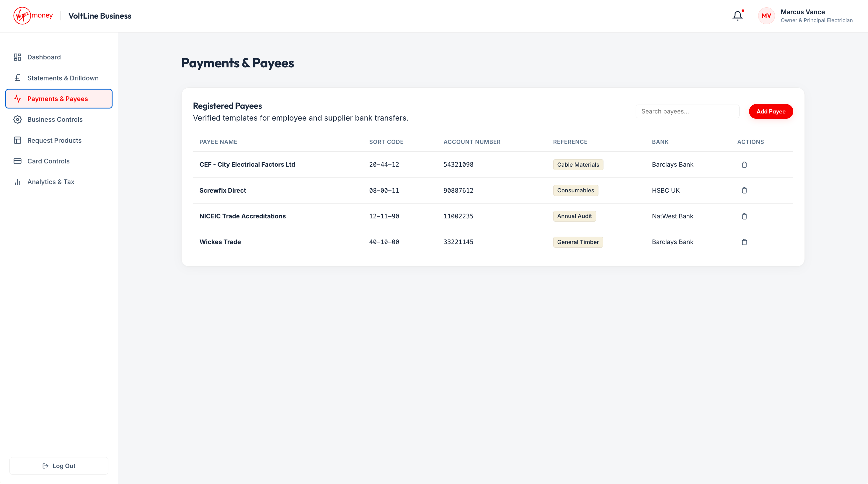Click the Consumables reference tag
This screenshot has height=484, width=868.
(x=575, y=191)
